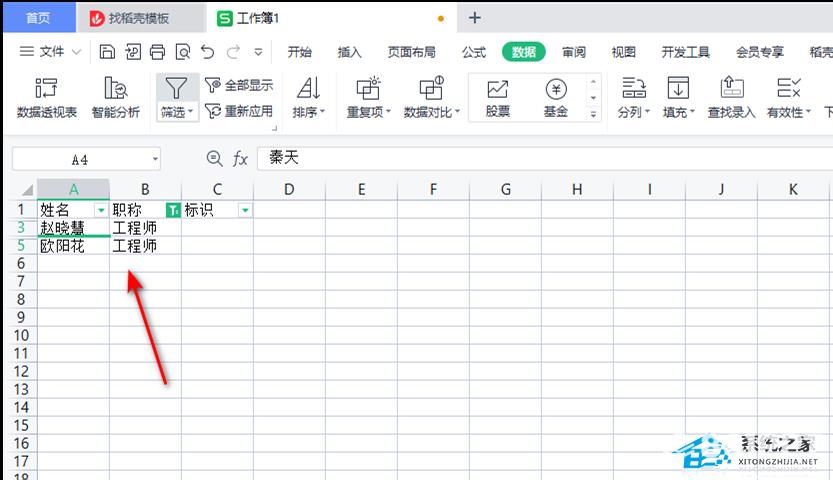The image size is (833, 480).
Task: Add a new document tab with plus
Action: tap(474, 18)
